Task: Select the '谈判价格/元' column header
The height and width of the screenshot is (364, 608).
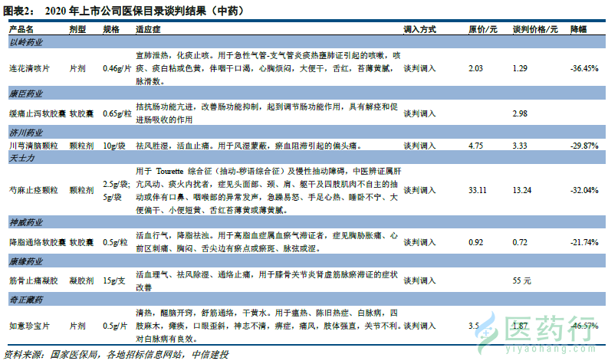Action: [x=535, y=29]
